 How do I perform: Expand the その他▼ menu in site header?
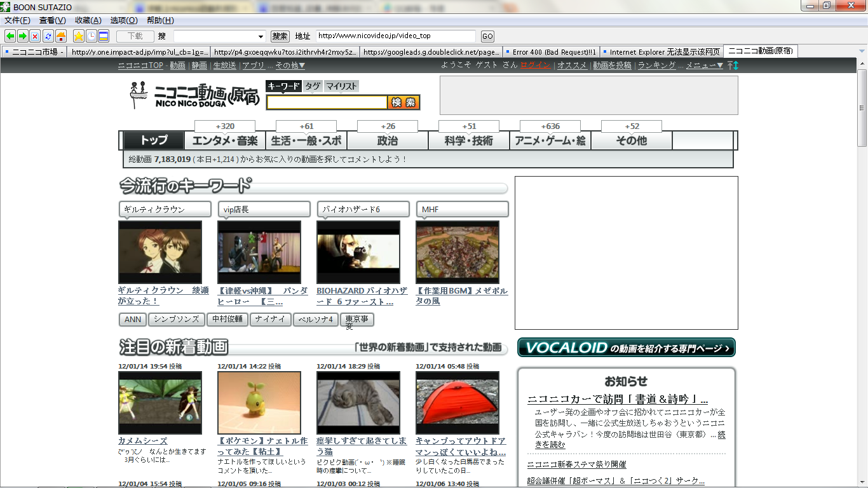click(290, 65)
